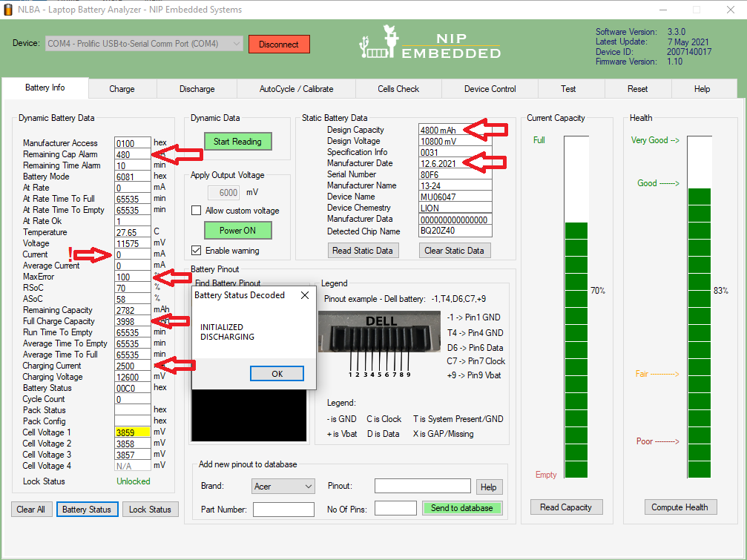Click the Battery Status button
The image size is (747, 560).
(87, 510)
